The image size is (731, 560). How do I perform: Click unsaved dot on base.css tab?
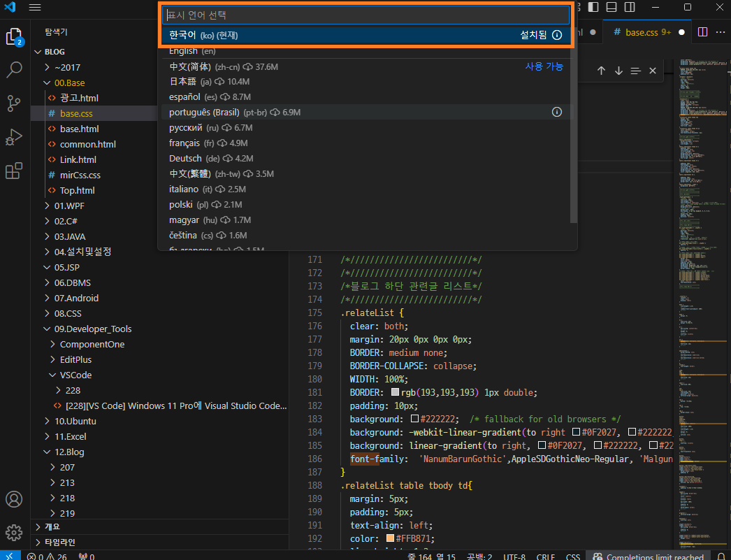point(681,32)
